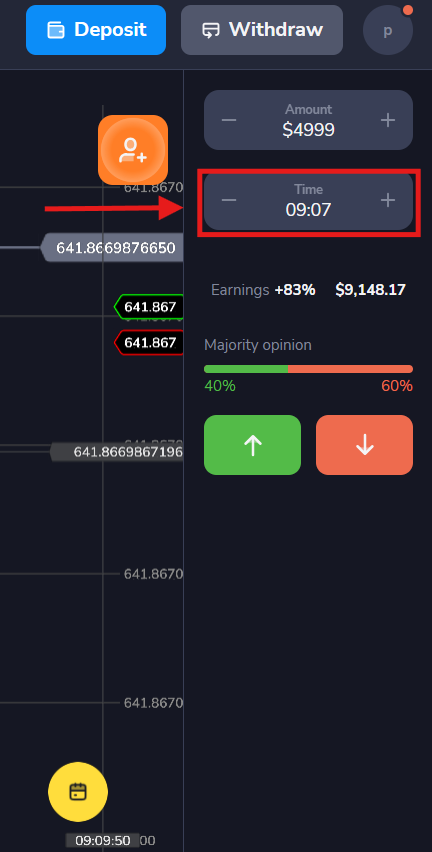Select the green-outlined 641.867 price marker
Image resolution: width=432 pixels, height=852 pixels.
coord(148,308)
